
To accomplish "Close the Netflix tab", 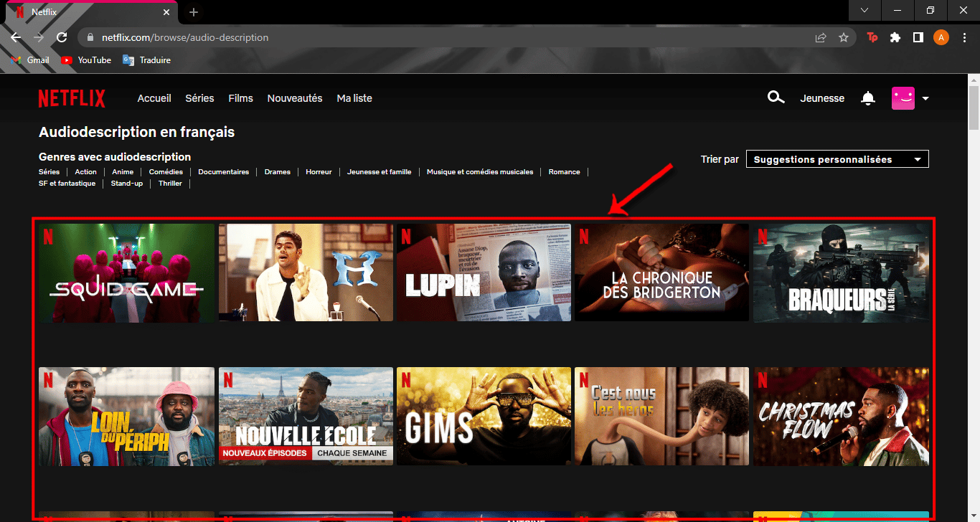I will click(x=167, y=12).
